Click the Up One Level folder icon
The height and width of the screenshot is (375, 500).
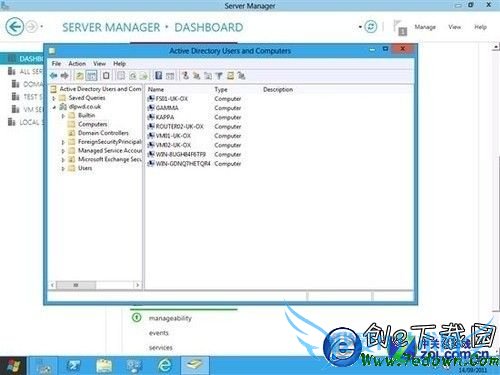coord(79,76)
